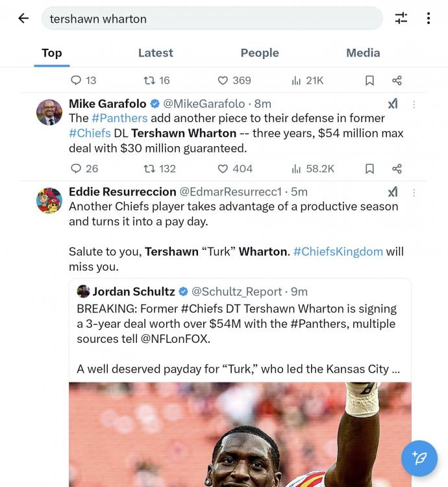Expand more options on Eddie Resurreccion's post
Screen dimensions: 448x487
pos(414,192)
